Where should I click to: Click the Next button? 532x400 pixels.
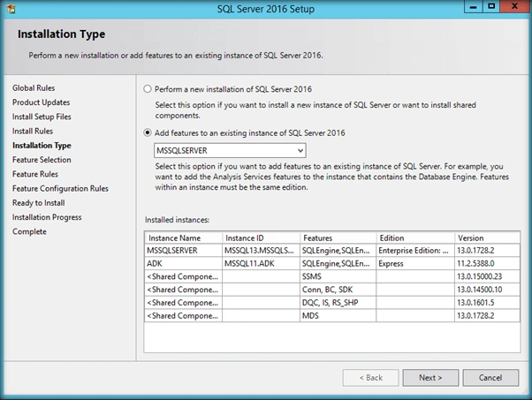430,378
